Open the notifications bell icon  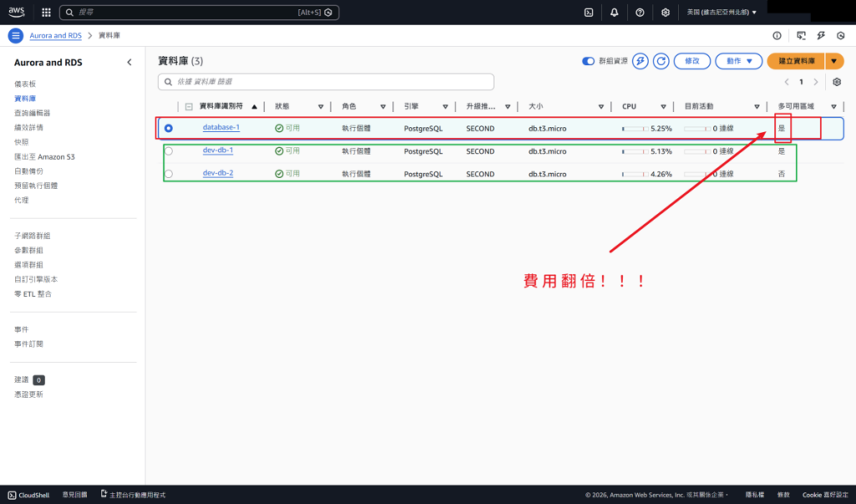[x=614, y=12]
